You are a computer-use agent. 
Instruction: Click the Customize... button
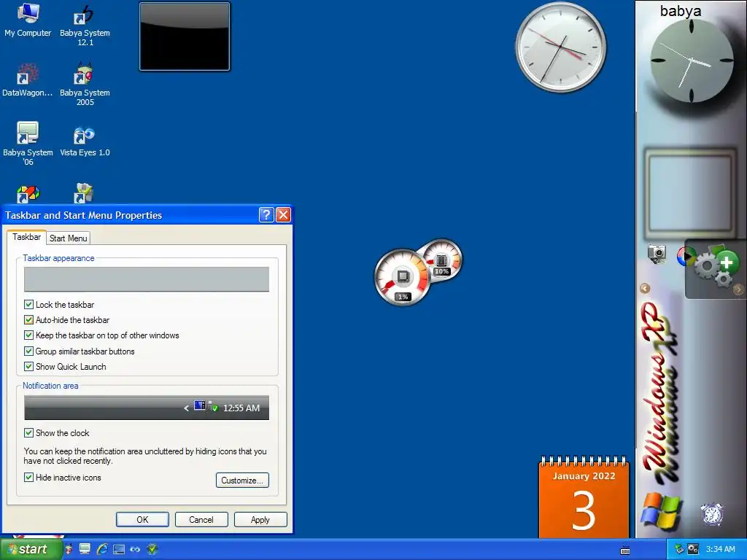click(x=242, y=480)
